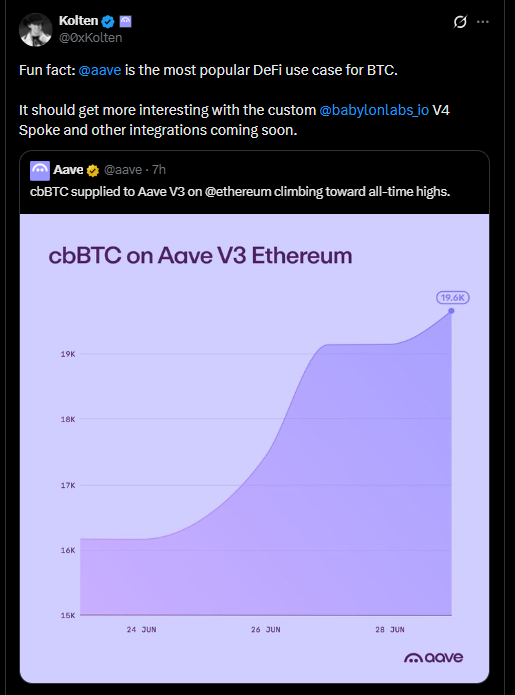This screenshot has width=515, height=695.
Task: Click Aave's gold verified badge
Action: pos(93,170)
